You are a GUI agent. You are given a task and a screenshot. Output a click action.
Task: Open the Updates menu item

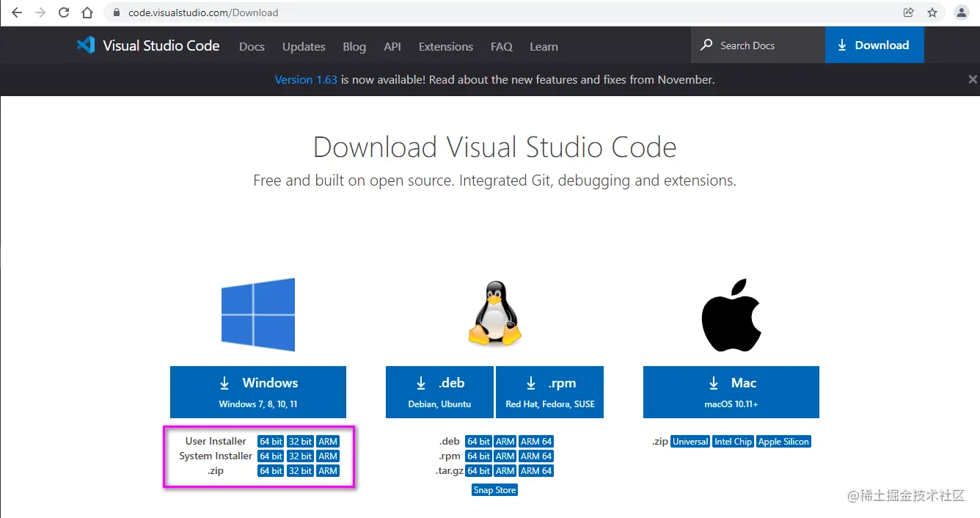(x=304, y=46)
